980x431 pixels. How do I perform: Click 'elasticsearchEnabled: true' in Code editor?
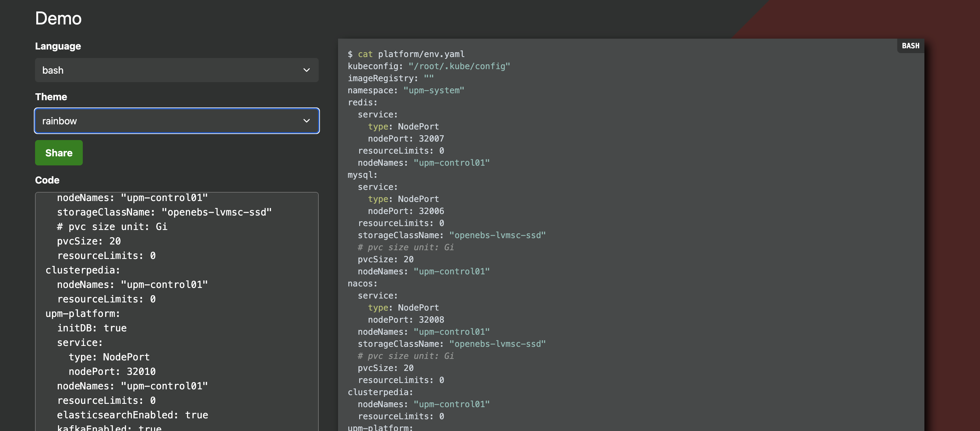133,415
